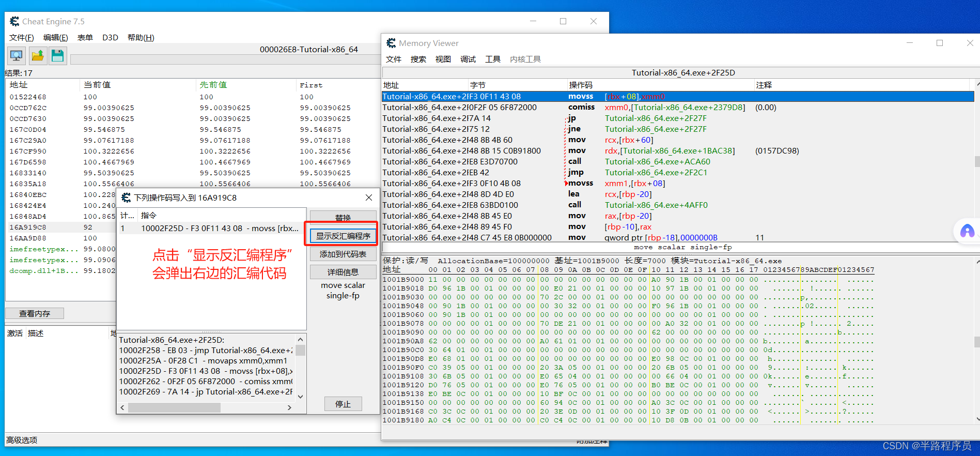Select the jmp Tutorial-x86_64.exe+2F2C1 line
980x456 pixels.
coord(678,172)
